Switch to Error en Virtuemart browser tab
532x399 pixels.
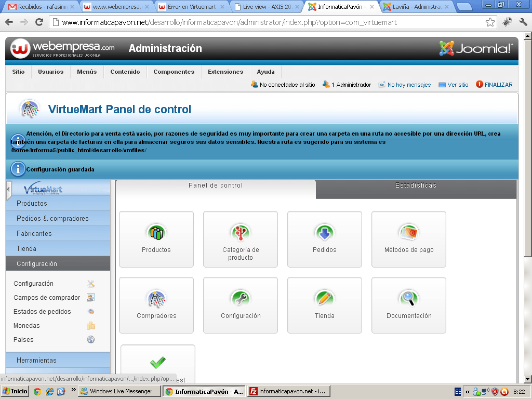(191, 7)
